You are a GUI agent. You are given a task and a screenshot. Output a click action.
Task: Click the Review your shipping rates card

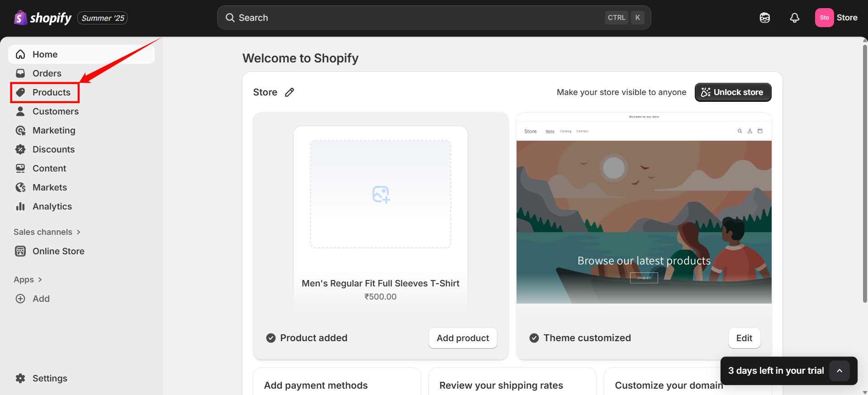coord(512,381)
